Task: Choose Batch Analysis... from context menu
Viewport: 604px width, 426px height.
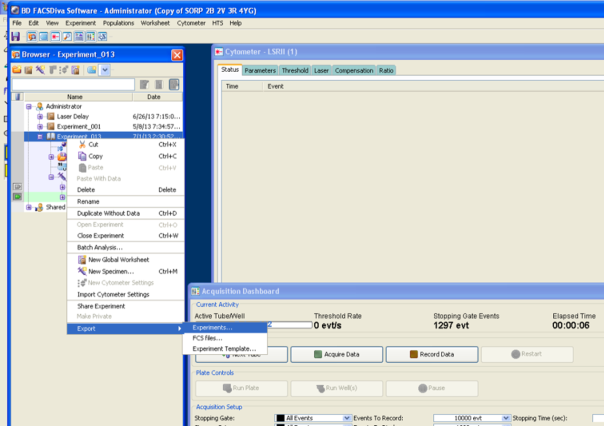Action: [x=100, y=247]
